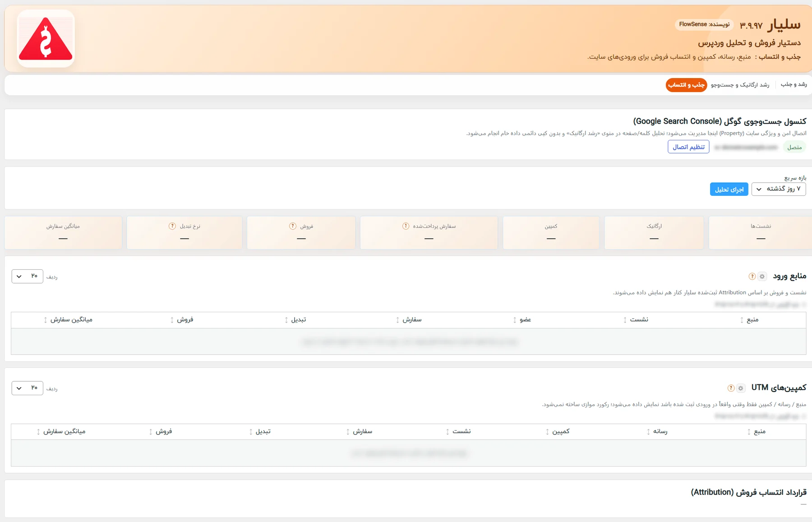Sort UTM table by کمپین column
This screenshot has height=522, width=812.
[x=558, y=432]
